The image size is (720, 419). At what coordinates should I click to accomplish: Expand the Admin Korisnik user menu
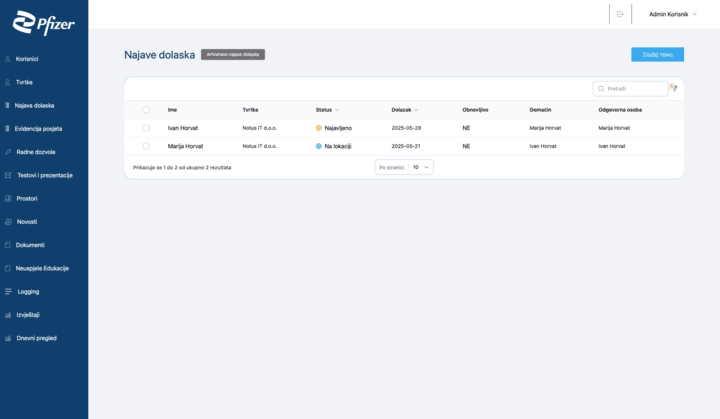(673, 14)
